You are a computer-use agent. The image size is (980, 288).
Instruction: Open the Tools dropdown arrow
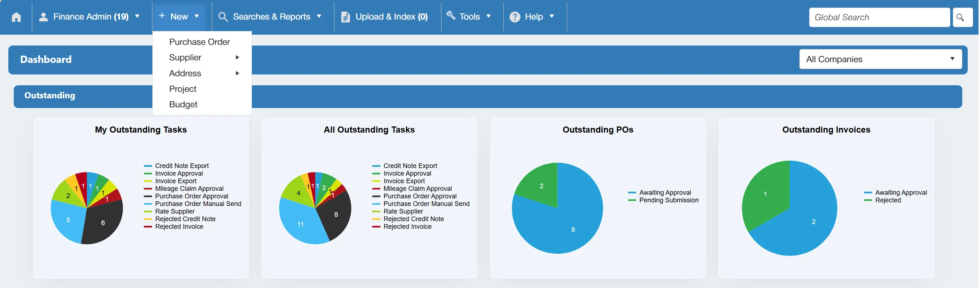coord(489,16)
